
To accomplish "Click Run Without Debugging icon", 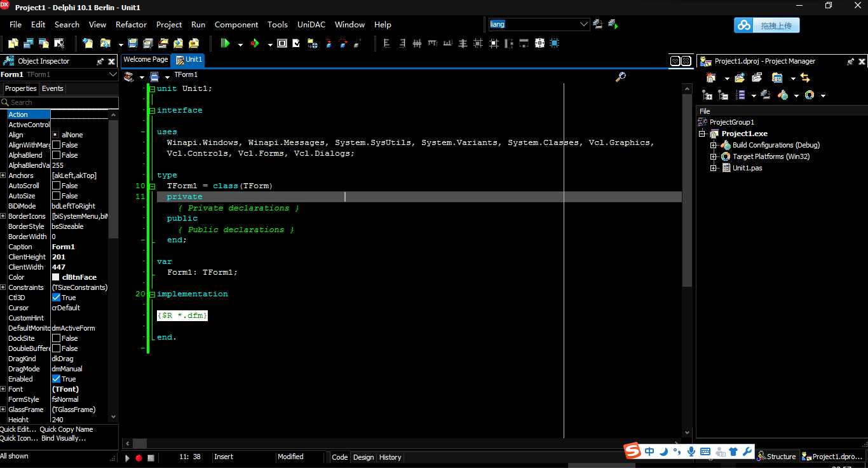I will click(255, 43).
